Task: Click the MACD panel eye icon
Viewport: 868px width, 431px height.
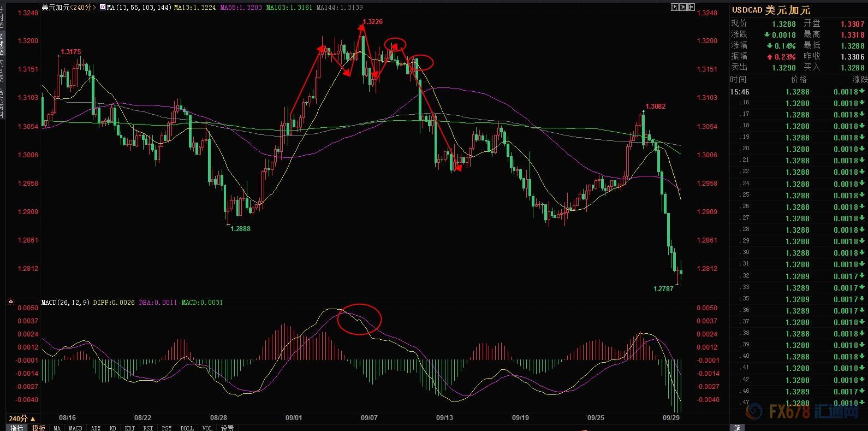Action: pos(10,302)
